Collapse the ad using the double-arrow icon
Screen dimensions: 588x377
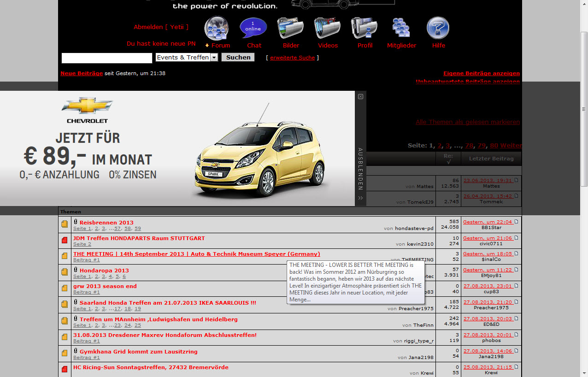360,198
